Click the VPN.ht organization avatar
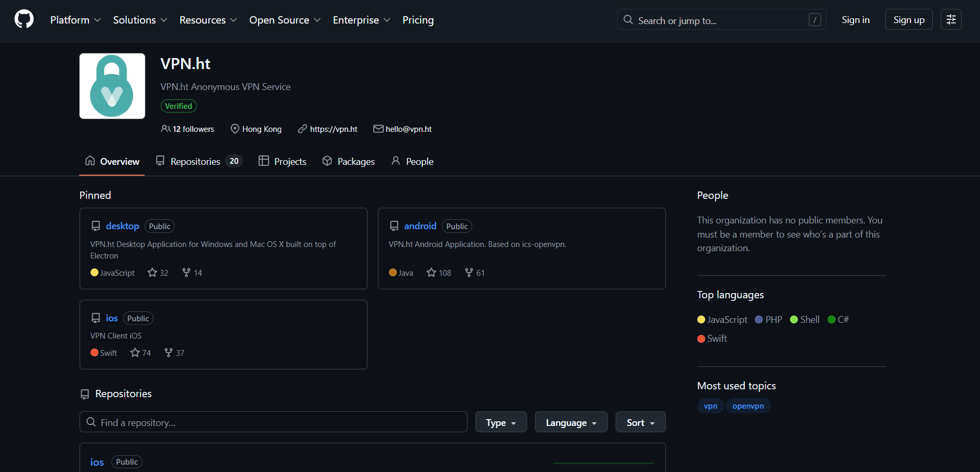980x472 pixels. (x=112, y=86)
